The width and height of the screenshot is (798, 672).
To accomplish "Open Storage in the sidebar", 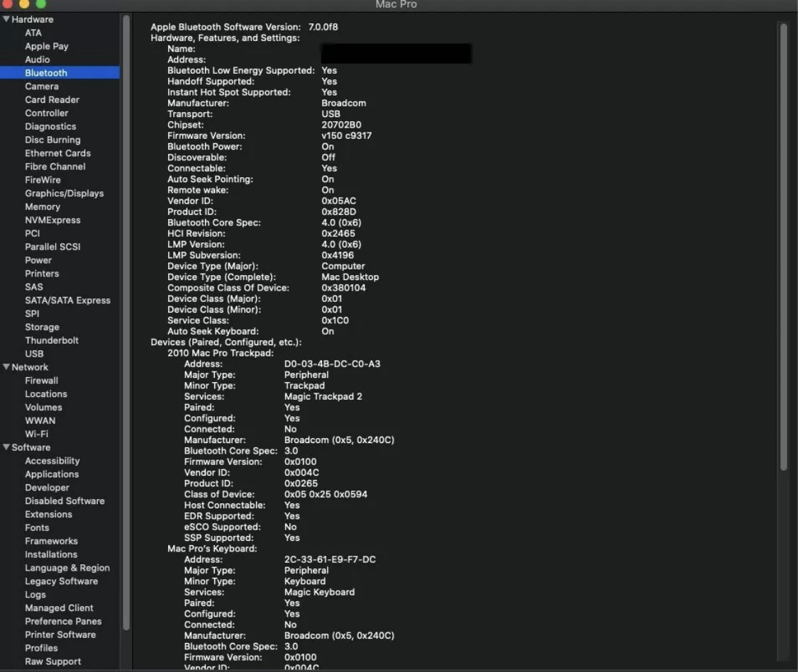I will click(x=42, y=327).
